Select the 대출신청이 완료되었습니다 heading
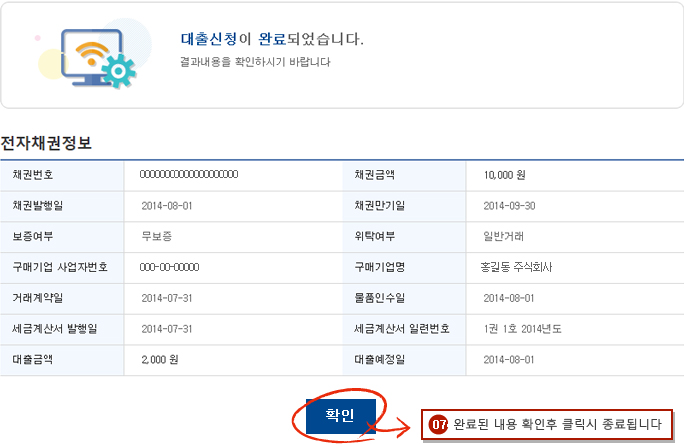684x444 pixels. (272, 39)
